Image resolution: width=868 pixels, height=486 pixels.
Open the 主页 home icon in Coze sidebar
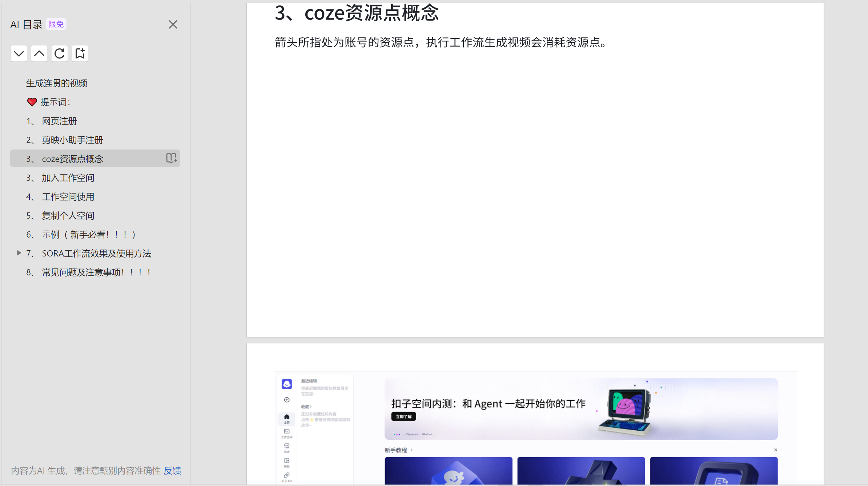coord(287,417)
